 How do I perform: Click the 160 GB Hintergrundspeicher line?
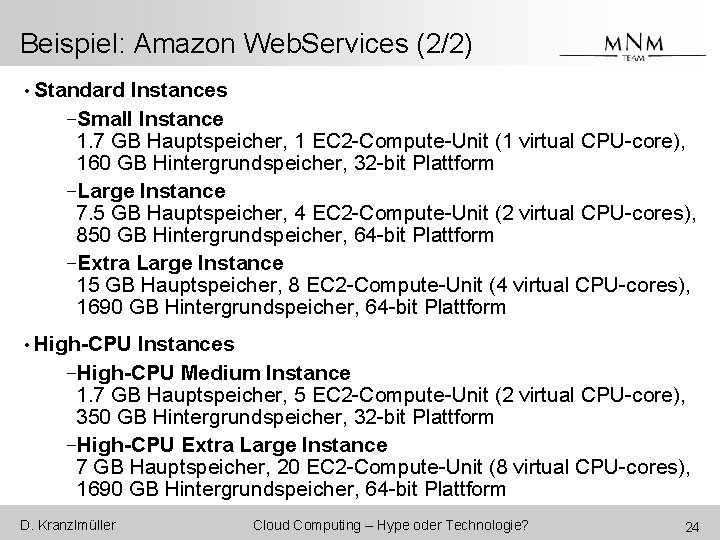[x=285, y=163]
